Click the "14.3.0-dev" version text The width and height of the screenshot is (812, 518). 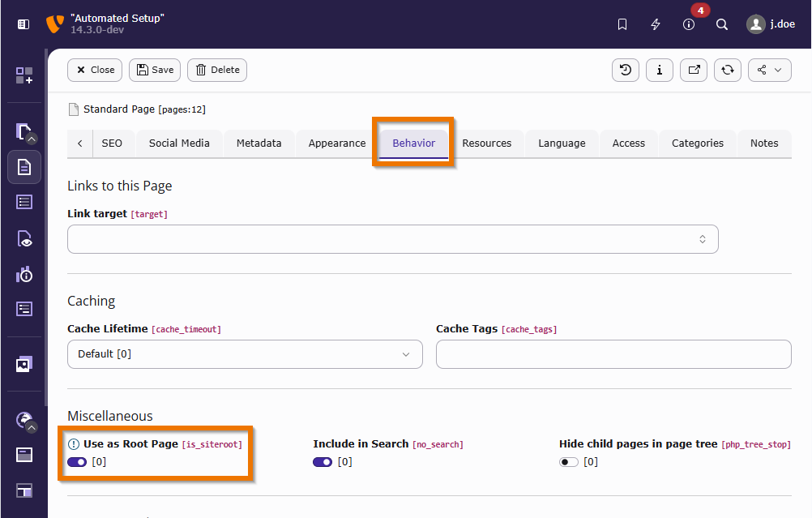point(97,30)
